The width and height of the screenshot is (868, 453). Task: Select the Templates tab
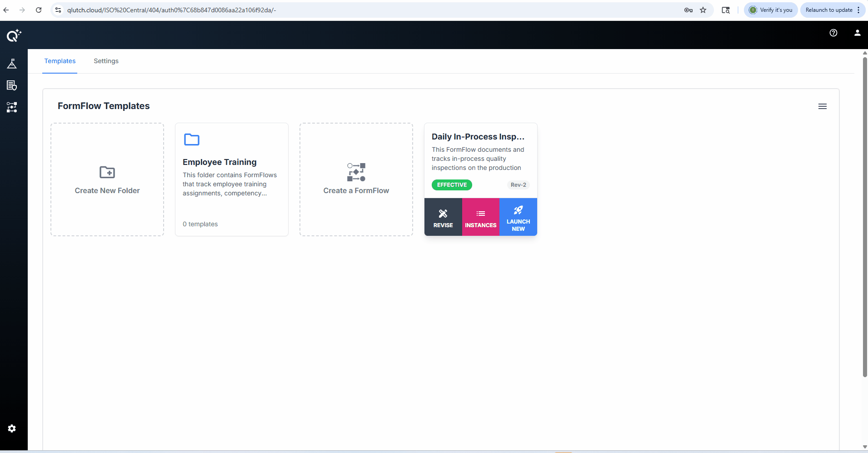[x=60, y=61]
